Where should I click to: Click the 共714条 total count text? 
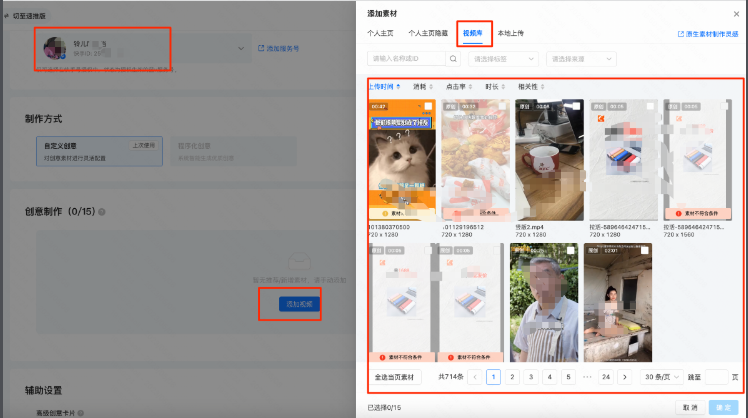pyautogui.click(x=451, y=377)
